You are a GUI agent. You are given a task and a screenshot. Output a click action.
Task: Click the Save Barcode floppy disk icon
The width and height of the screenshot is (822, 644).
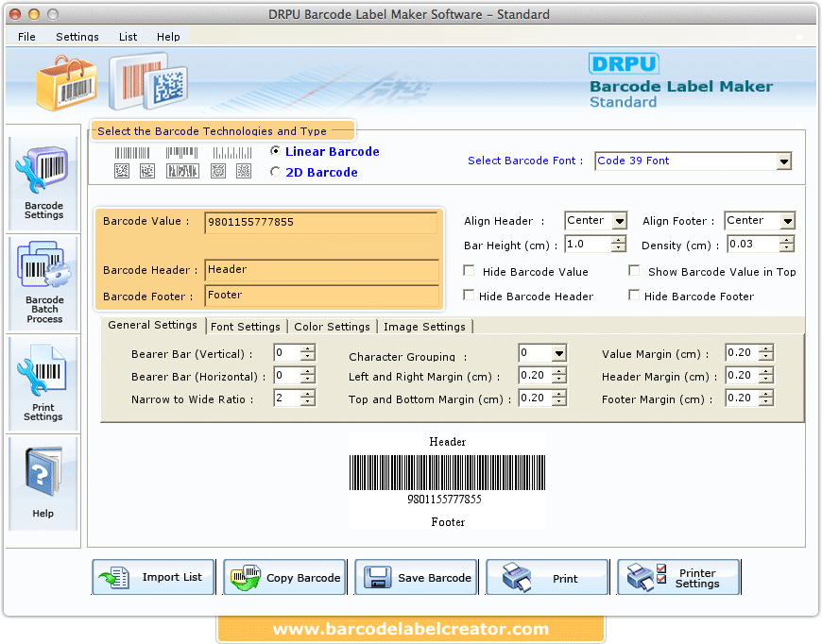(x=377, y=578)
